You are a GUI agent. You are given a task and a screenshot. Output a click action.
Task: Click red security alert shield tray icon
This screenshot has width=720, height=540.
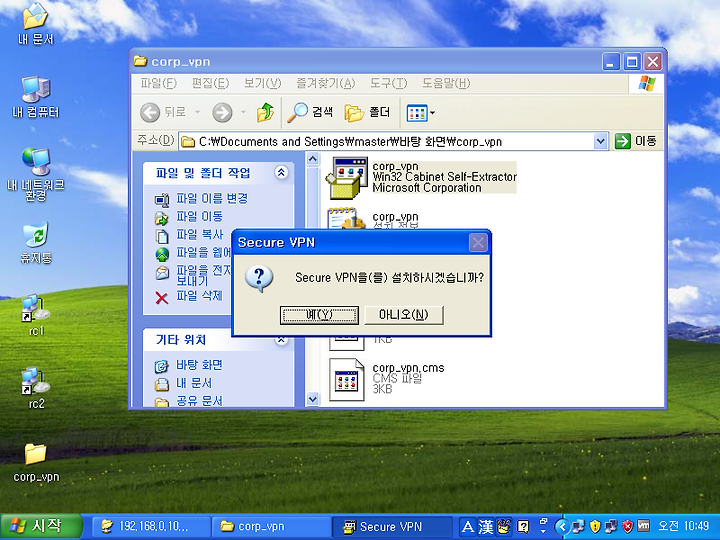(627, 526)
